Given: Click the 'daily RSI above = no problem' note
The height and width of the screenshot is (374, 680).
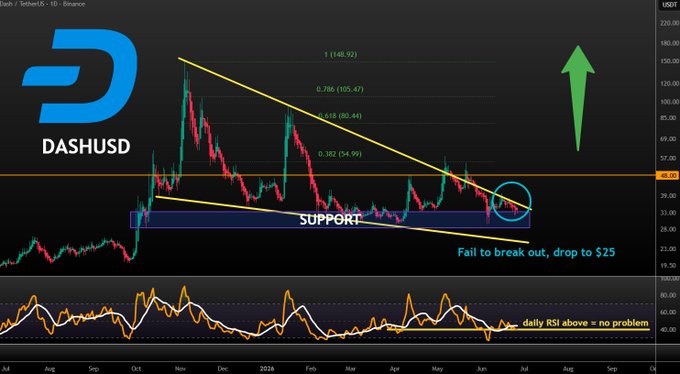Looking at the screenshot, I should (x=585, y=323).
